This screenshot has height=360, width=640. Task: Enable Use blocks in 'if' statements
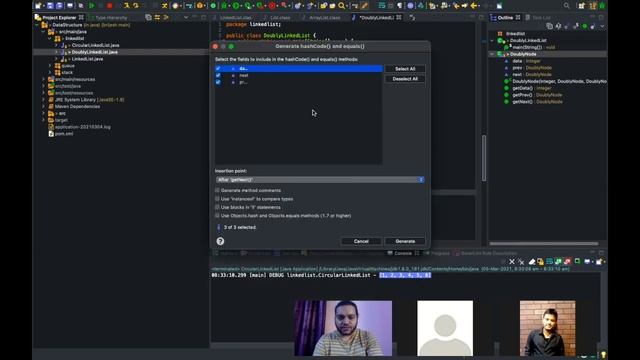tap(217, 207)
